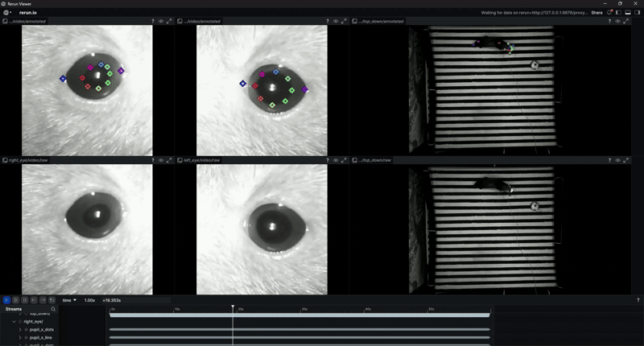644x346 pixels.
Task: Expand the pupil_x_dots stream
Action: (20, 329)
